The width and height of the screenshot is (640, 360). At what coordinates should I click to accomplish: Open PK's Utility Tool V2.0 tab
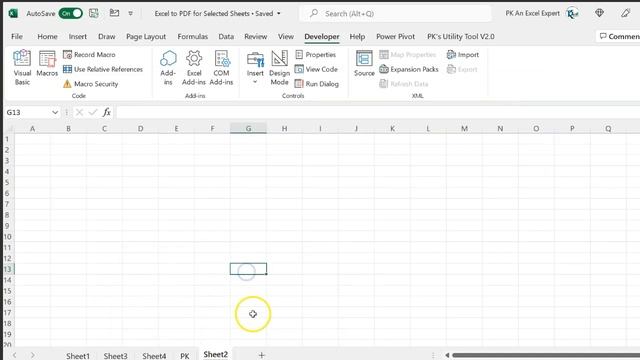460,37
